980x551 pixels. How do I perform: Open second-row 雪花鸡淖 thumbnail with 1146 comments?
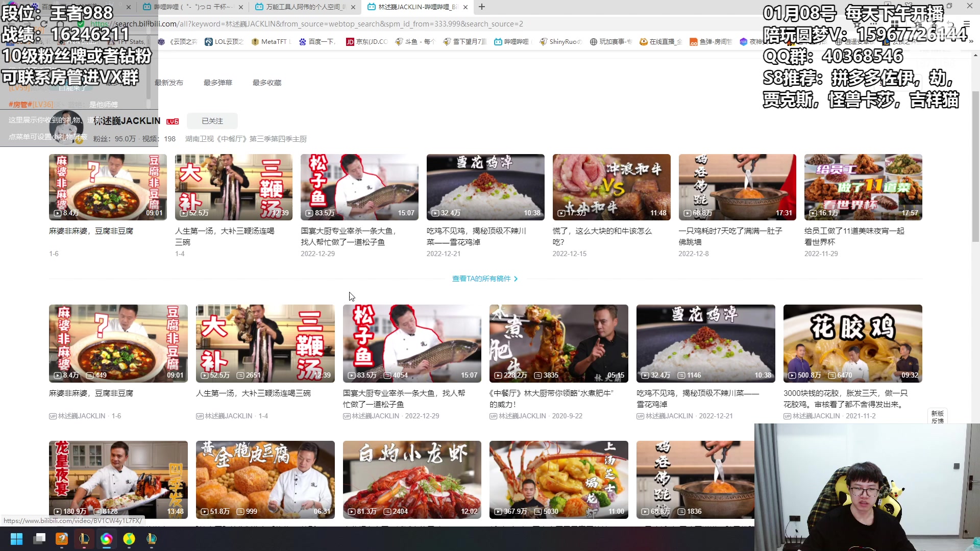tap(706, 343)
